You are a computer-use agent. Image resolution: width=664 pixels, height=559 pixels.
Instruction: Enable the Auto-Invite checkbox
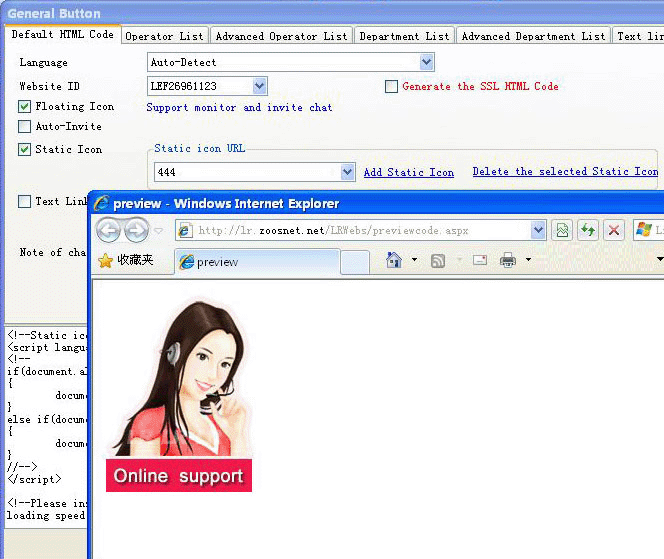tap(25, 126)
